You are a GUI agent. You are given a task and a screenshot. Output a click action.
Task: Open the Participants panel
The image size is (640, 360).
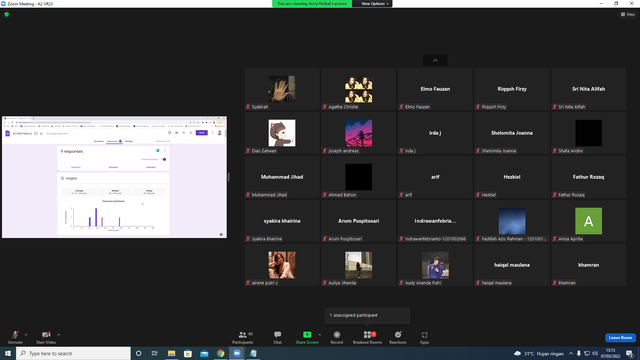tap(243, 337)
